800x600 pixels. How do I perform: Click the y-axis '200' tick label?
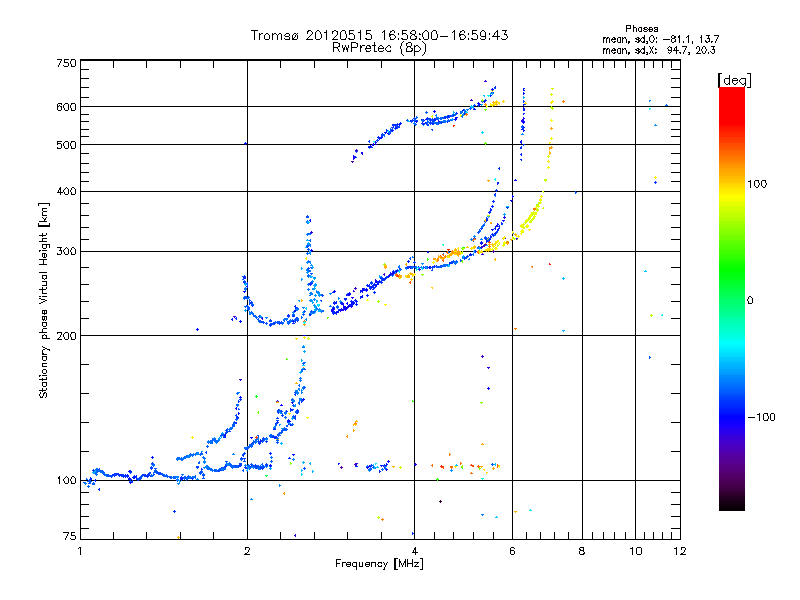coord(67,336)
